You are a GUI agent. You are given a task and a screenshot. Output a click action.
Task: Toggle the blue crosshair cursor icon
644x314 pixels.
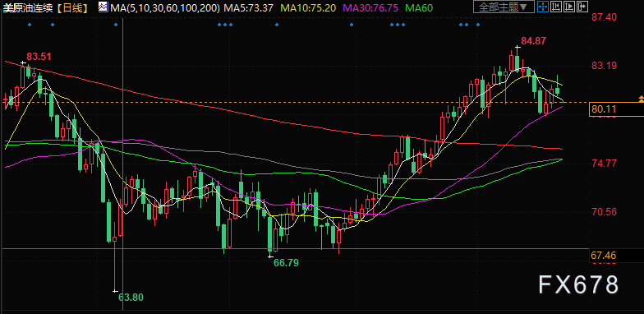(x=543, y=7)
